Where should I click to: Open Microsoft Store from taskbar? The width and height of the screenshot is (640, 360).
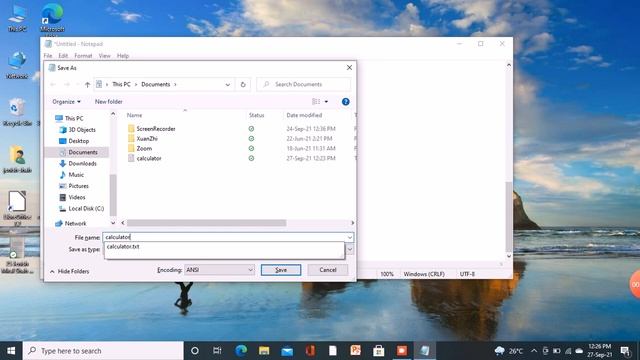[x=378, y=351]
